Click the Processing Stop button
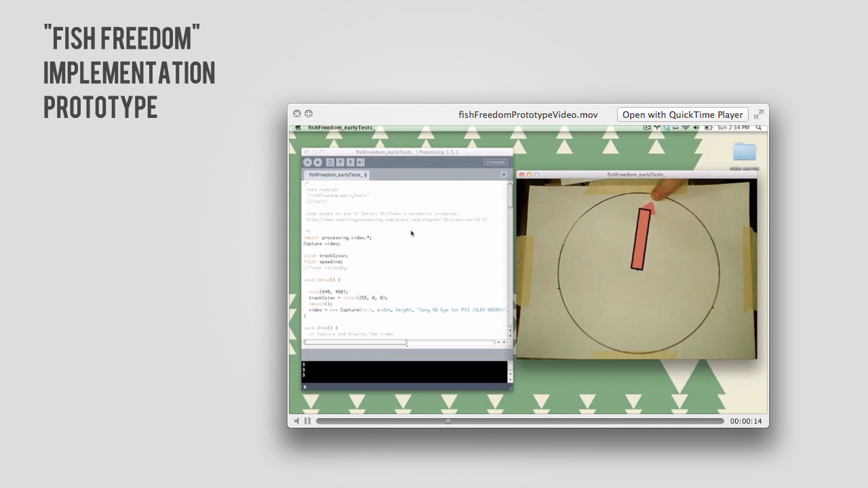Screen dimensions: 868x488 317,163
